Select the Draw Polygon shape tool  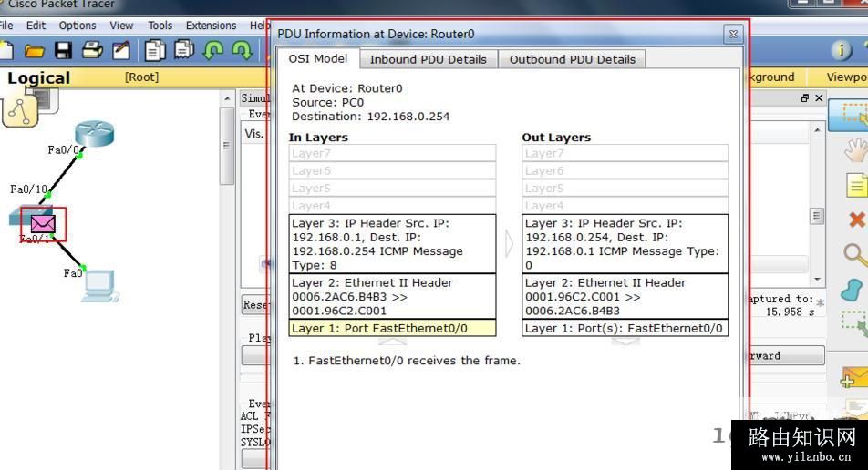pos(852,290)
